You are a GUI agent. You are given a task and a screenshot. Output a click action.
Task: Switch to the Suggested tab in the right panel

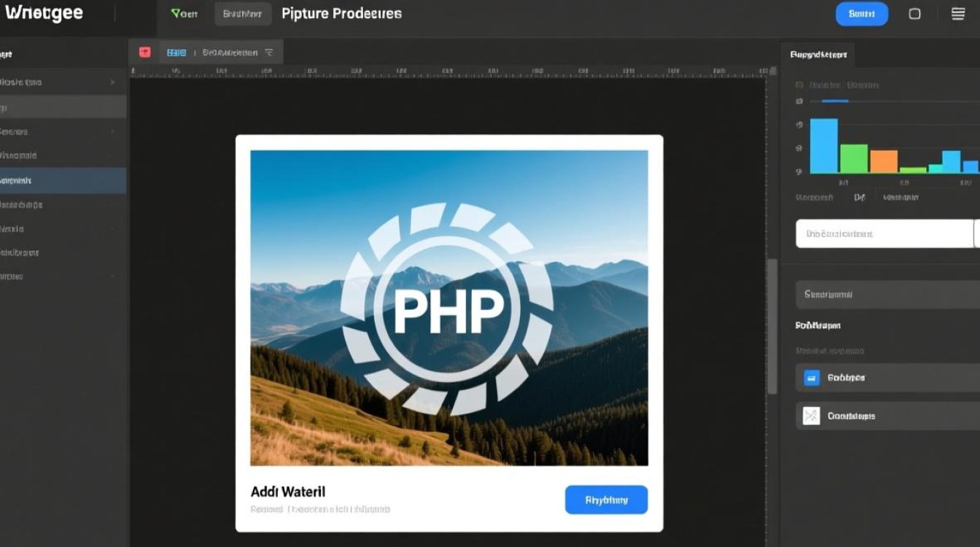(818, 54)
